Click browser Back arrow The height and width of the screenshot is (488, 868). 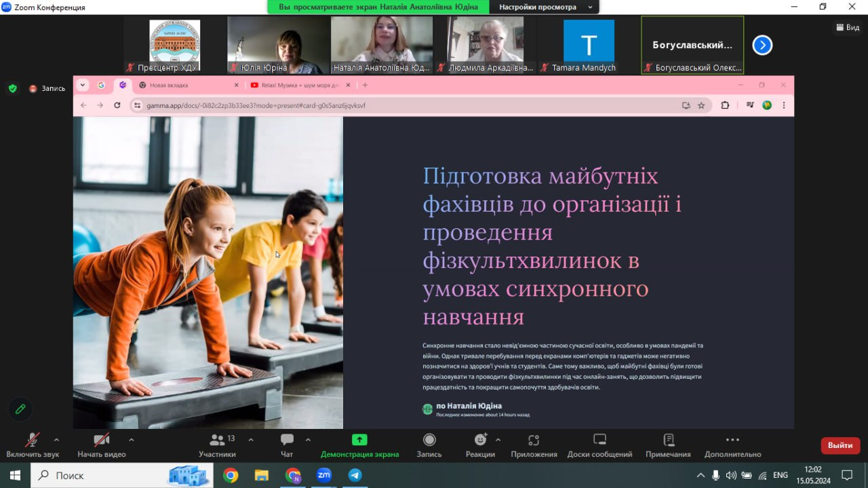83,105
